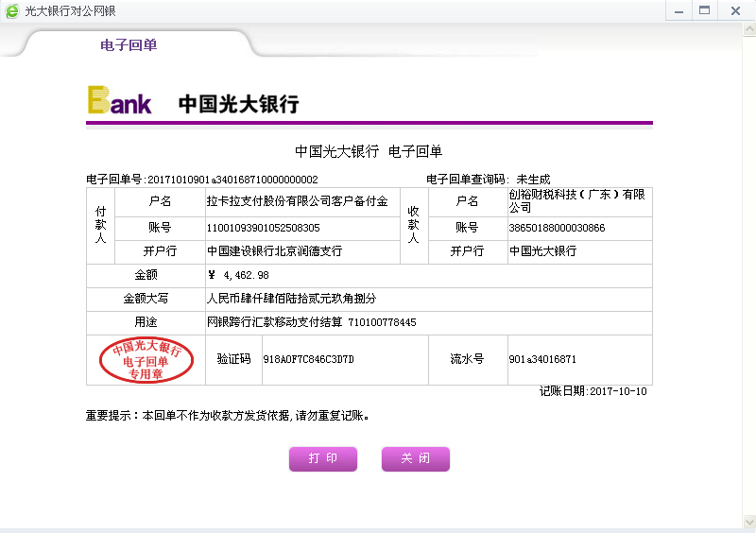756x533 pixels.
Task: Maximize the 光大银行对公网银 window
Action: 704,10
